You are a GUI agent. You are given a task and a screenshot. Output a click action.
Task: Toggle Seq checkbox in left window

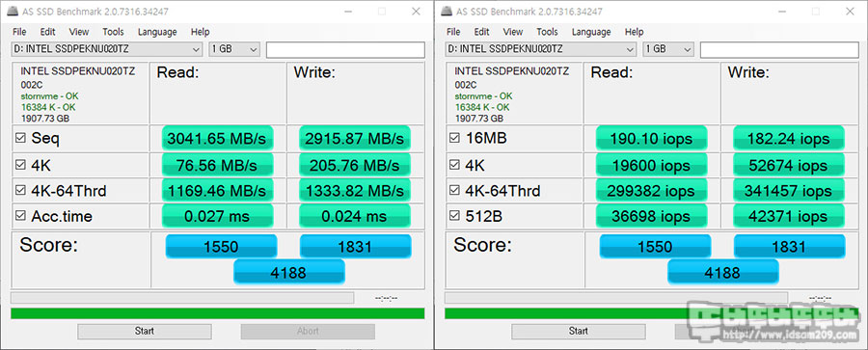20,139
